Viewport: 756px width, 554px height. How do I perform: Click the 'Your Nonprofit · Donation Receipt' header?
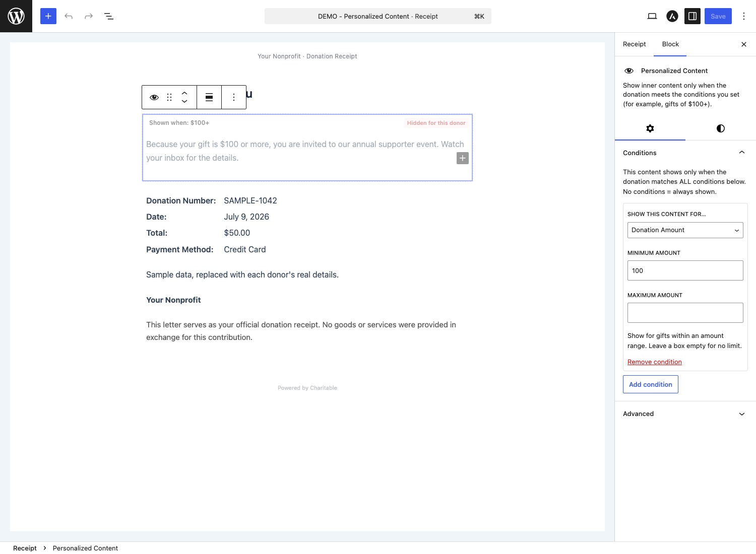pos(307,56)
